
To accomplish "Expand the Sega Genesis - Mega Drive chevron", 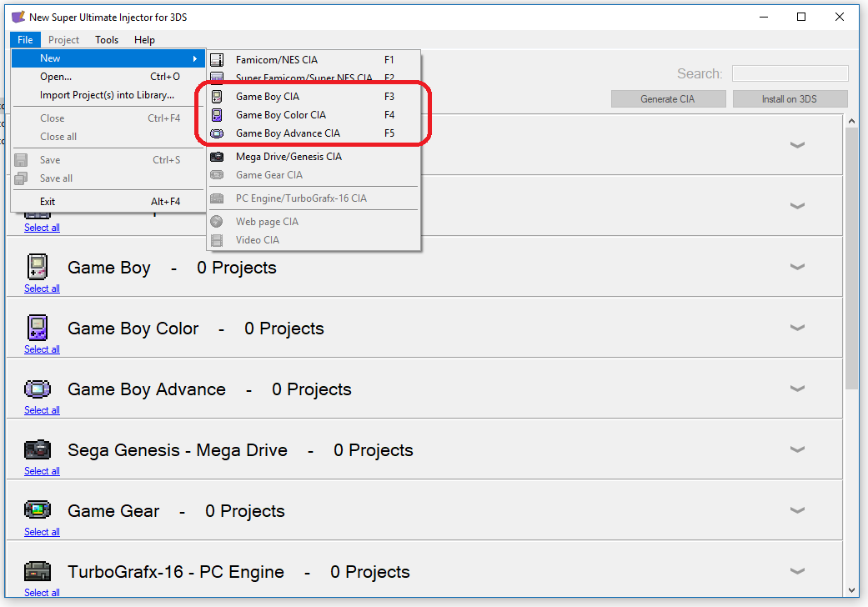I will 797,449.
